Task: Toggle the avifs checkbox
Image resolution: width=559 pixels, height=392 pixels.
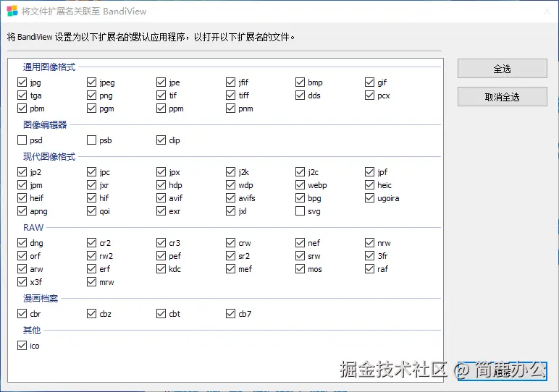Action: (231, 198)
